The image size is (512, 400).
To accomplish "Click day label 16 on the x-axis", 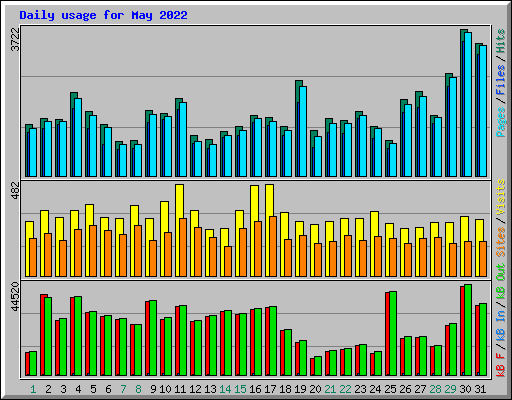I will pos(255,389).
